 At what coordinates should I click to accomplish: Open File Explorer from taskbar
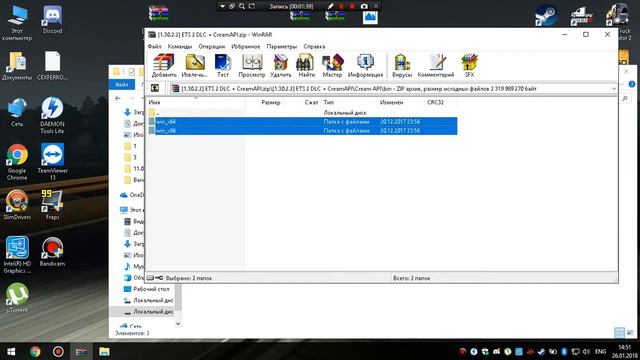[x=104, y=351]
